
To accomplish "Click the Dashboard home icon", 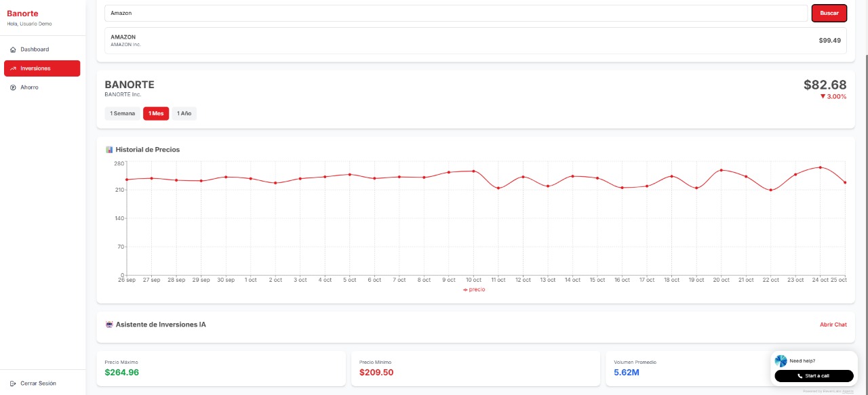I will (13, 49).
